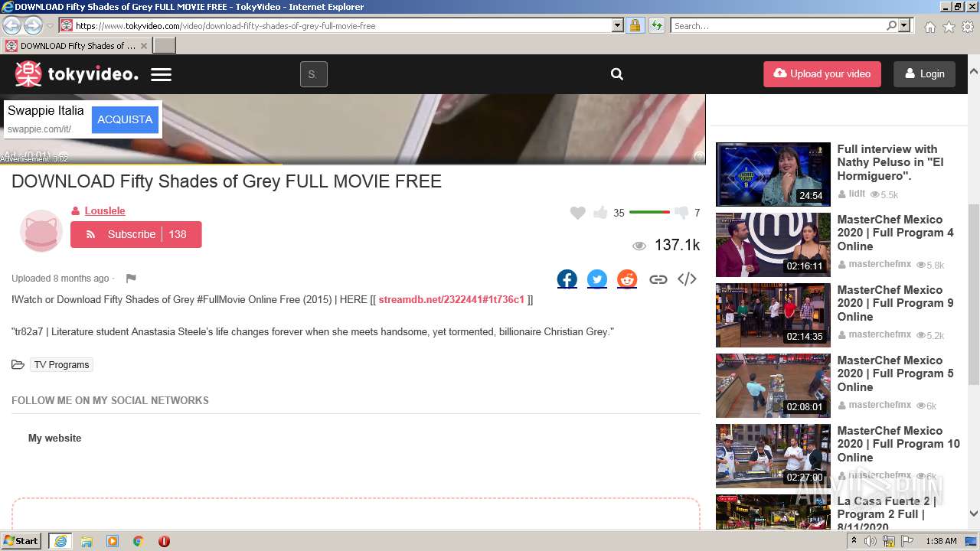Refresh the page
The height and width of the screenshot is (551, 980).
click(656, 26)
